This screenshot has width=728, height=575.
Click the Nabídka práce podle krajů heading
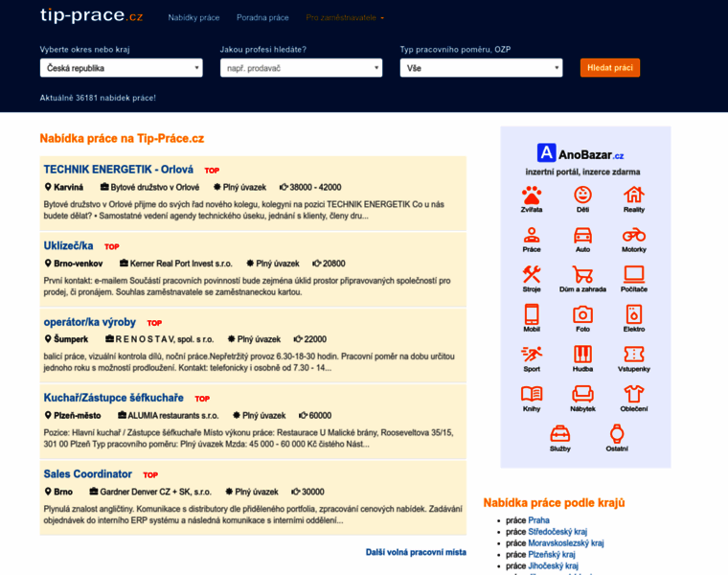554,503
